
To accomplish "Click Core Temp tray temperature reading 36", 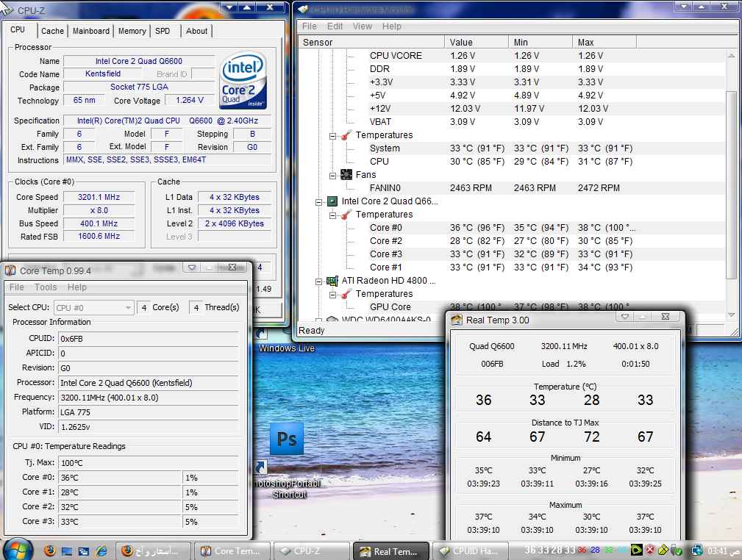I will click(x=582, y=550).
